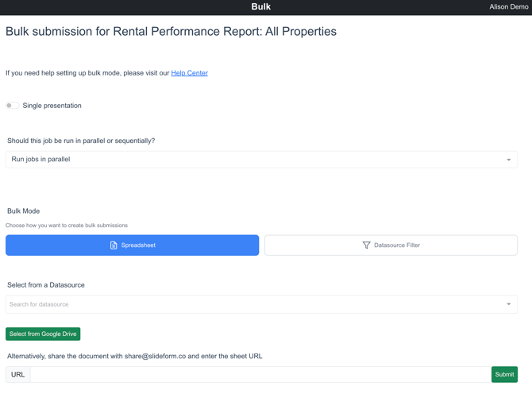Open the Run jobs in parallel dropdown
532x394 pixels.
[254, 160]
